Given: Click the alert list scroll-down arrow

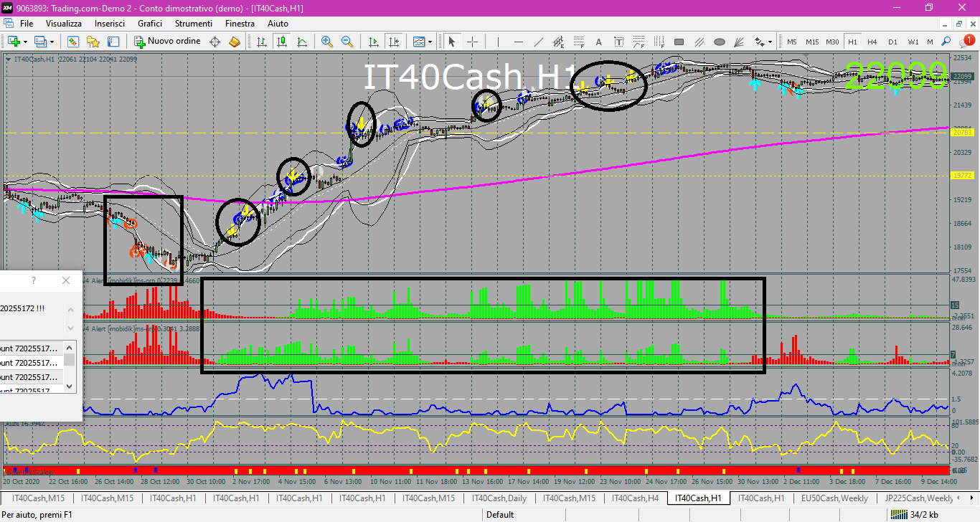Looking at the screenshot, I should 70,386.
